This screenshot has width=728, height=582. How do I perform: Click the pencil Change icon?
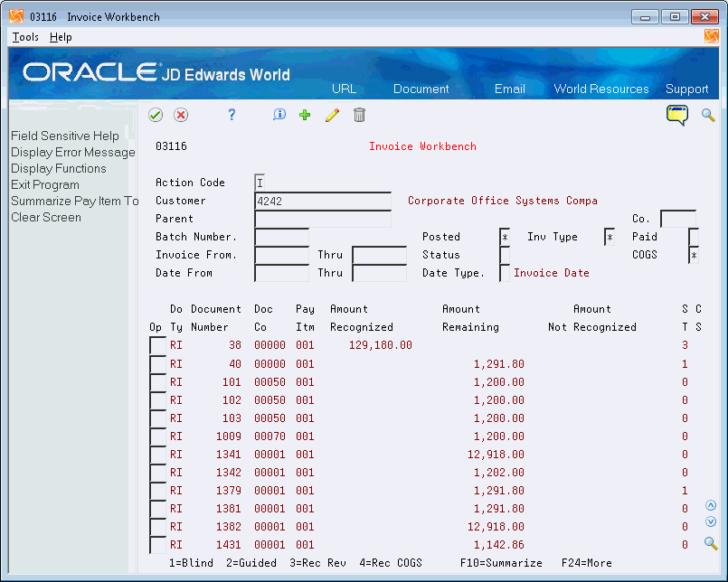click(x=332, y=115)
